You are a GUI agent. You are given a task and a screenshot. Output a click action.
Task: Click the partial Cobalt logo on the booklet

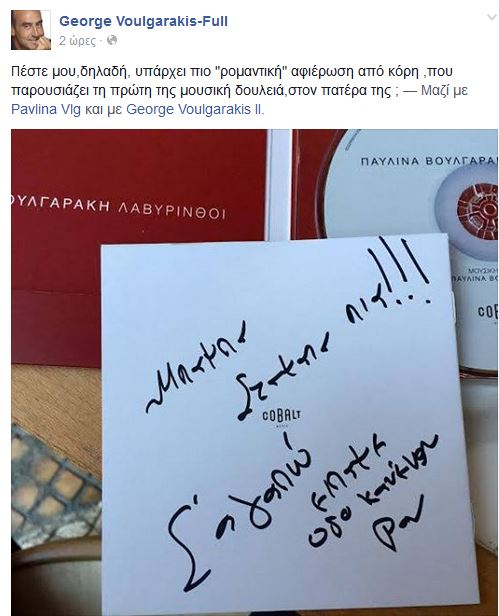click(488, 312)
